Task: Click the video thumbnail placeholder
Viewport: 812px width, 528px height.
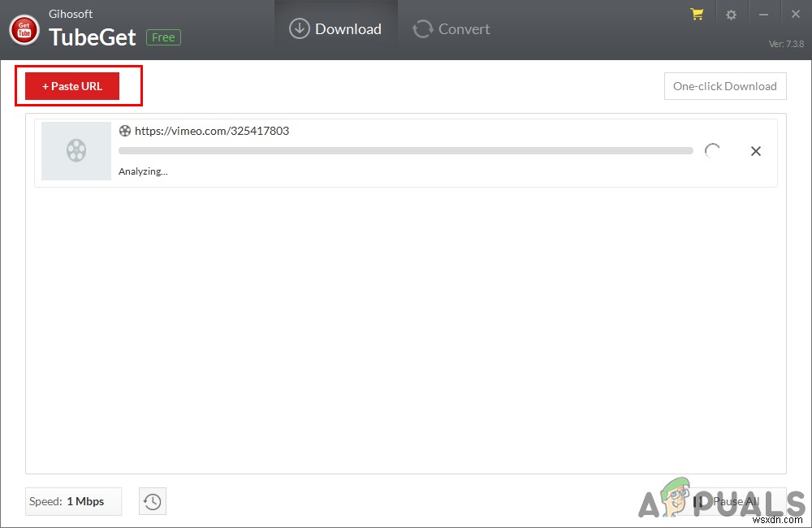Action: click(76, 151)
